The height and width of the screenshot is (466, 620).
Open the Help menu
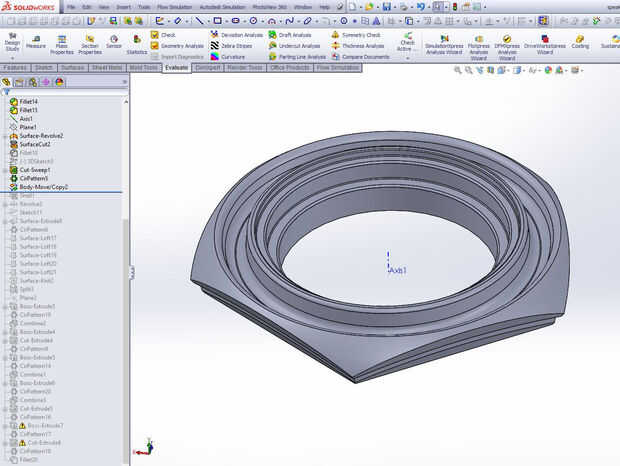pyautogui.click(x=324, y=7)
